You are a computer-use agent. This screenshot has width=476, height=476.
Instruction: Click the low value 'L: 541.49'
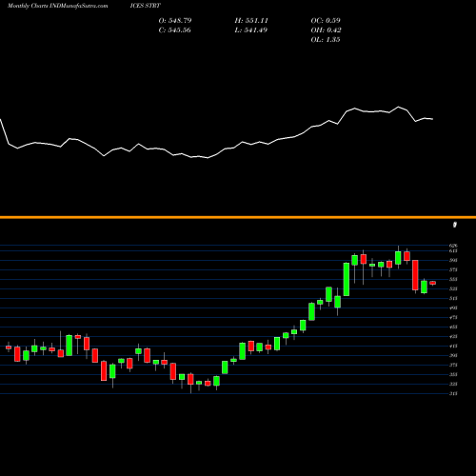[250, 30]
